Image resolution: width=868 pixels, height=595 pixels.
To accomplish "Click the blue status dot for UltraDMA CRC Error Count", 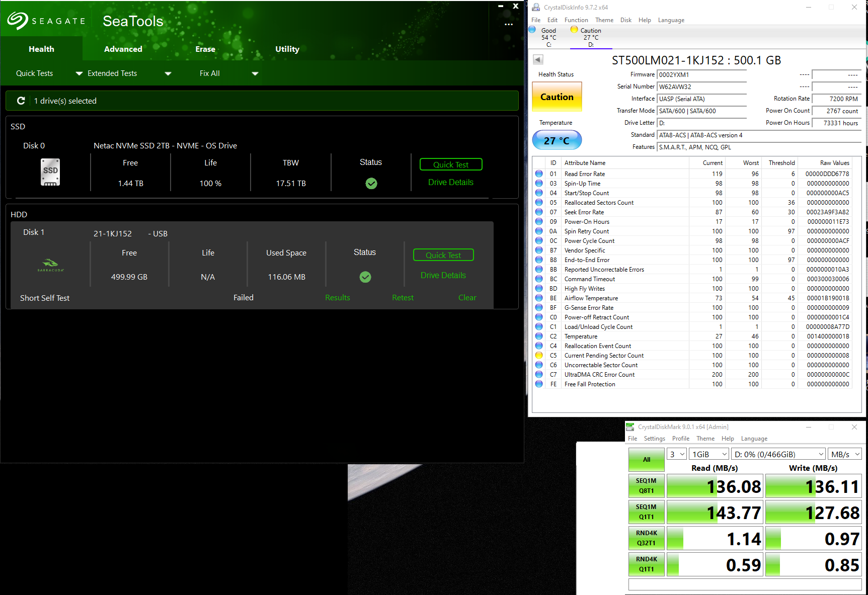I will point(539,375).
